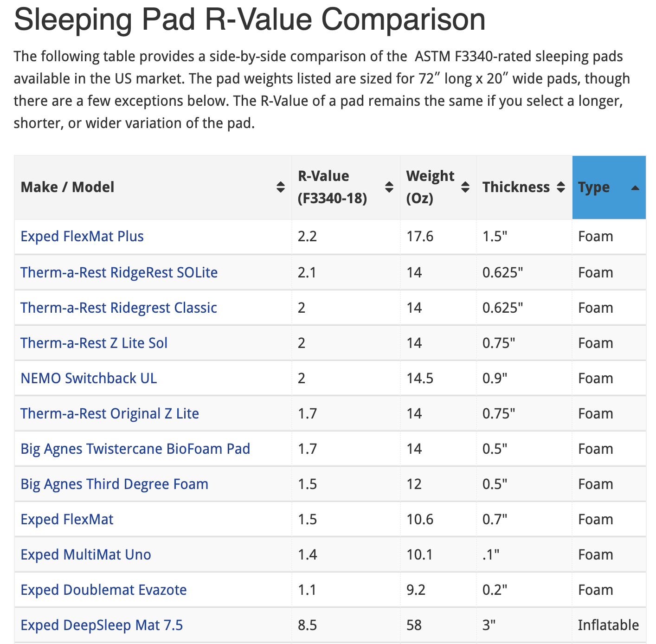Visit the Exped Doublemat Evazote link
656x644 pixels.
[103, 590]
